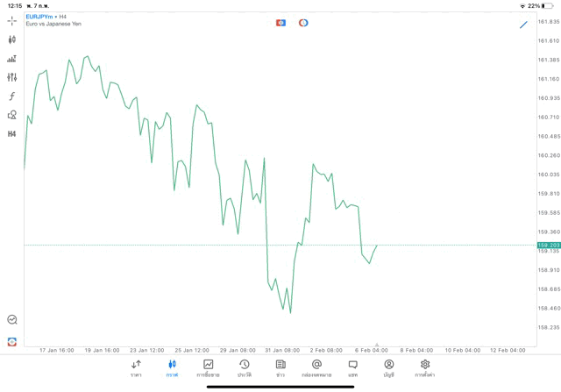Tap the current price label 159.203
This screenshot has width=561, height=392.
click(x=548, y=245)
